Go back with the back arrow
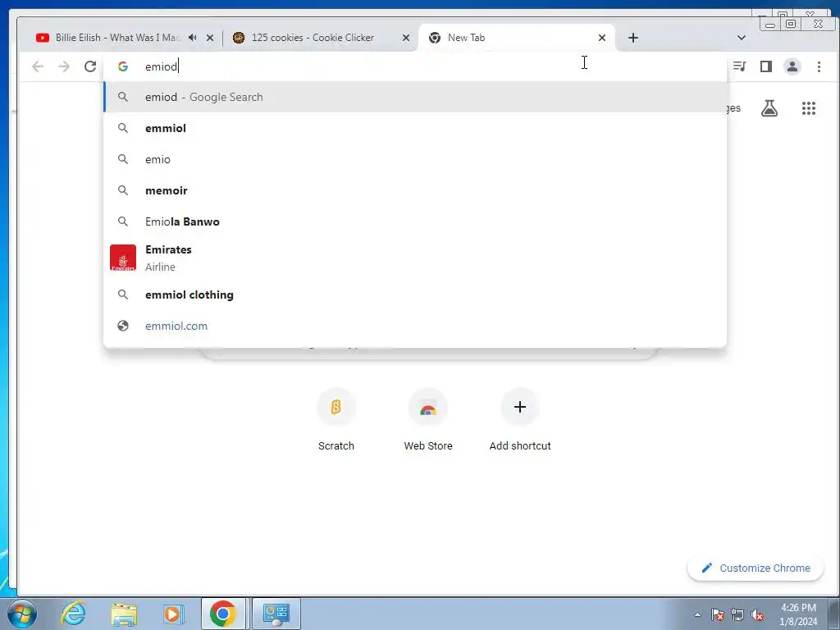840x630 pixels. pos(38,66)
